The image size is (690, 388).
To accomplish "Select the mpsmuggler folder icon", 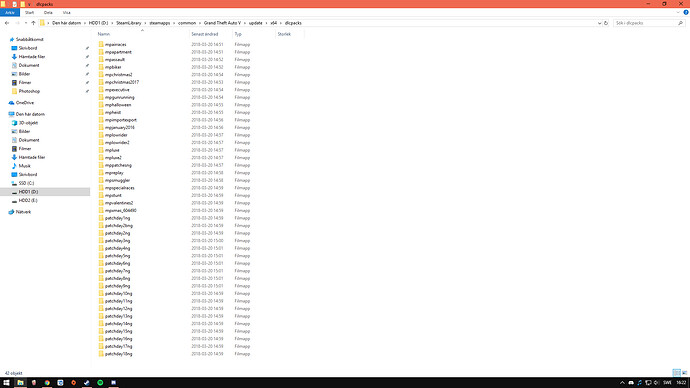I will coord(101,180).
